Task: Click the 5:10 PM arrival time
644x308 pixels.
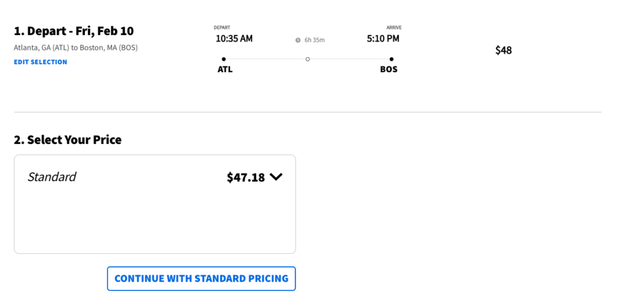Action: click(383, 39)
